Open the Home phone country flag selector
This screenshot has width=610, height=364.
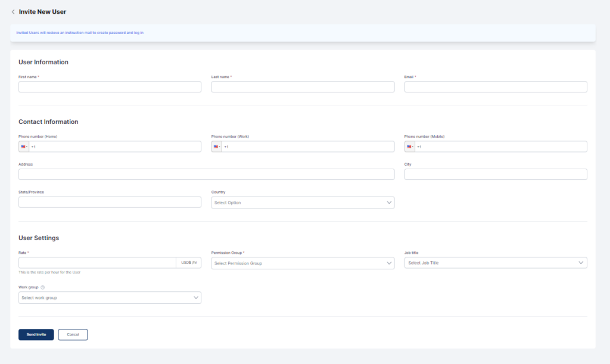click(x=24, y=147)
